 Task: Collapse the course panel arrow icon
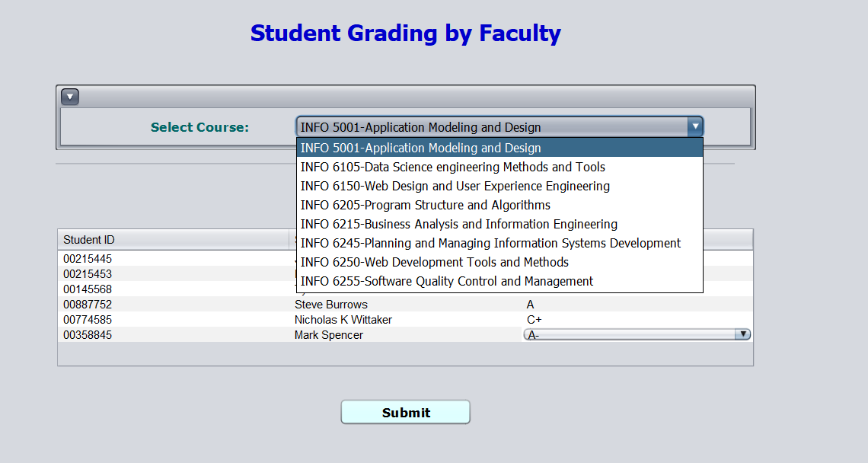point(70,97)
